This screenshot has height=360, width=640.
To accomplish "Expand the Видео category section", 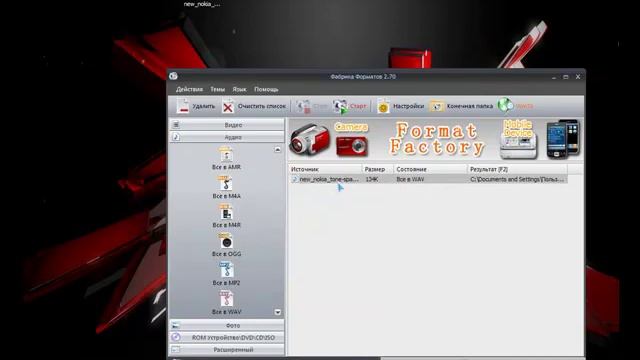I will (x=227, y=125).
